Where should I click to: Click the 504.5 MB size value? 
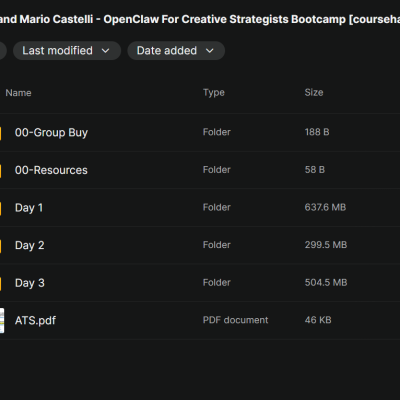tap(326, 283)
